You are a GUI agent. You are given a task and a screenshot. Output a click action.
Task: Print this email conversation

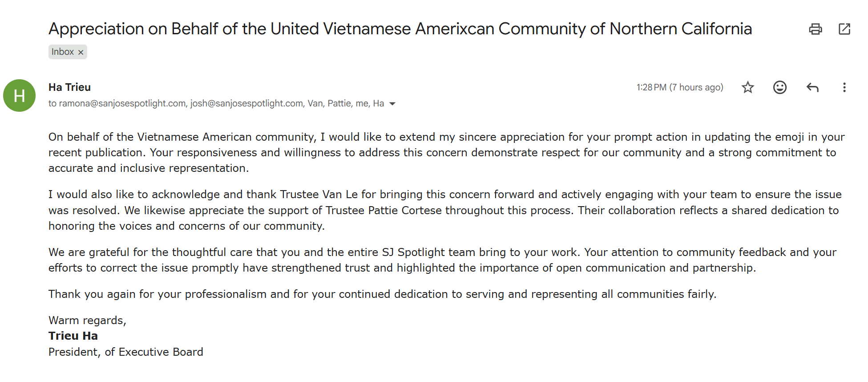point(815,29)
